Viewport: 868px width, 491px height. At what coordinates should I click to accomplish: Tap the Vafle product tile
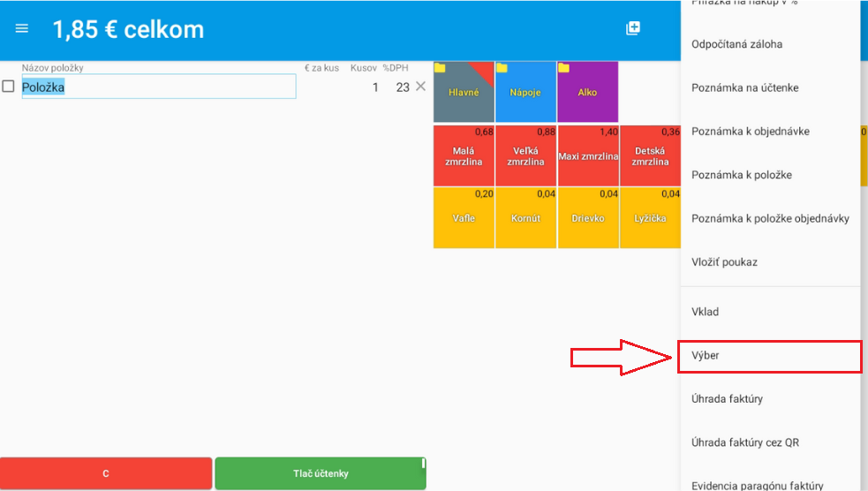coord(464,218)
